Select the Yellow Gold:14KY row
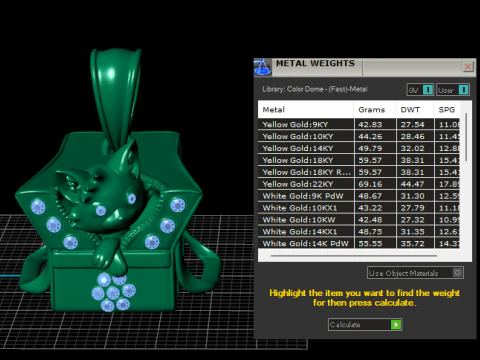Viewport: 480px width, 360px height. [x=359, y=148]
